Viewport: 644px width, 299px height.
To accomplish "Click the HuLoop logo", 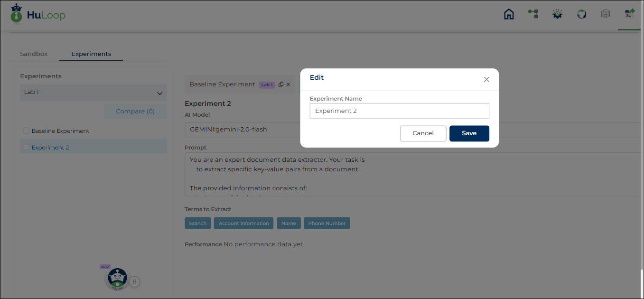I will (38, 15).
